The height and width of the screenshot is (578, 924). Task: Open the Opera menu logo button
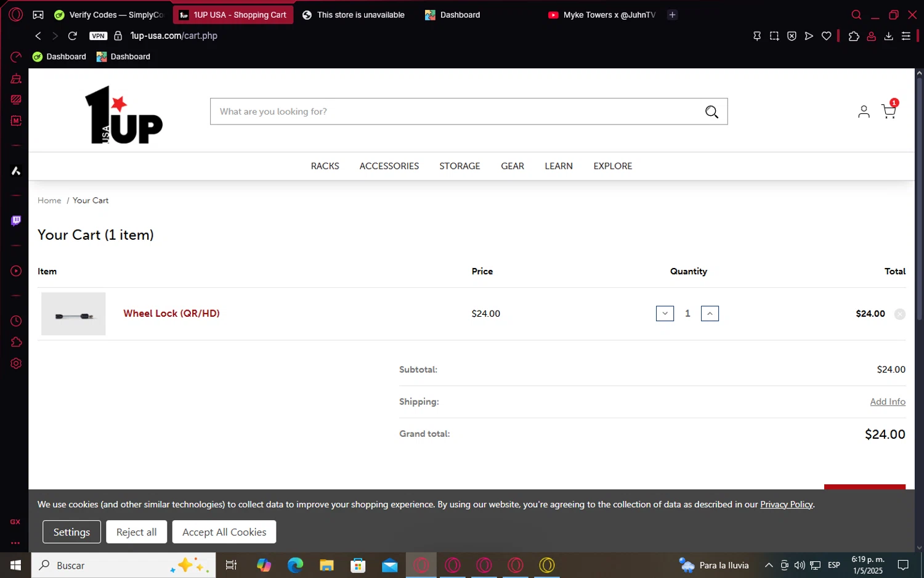pyautogui.click(x=16, y=15)
